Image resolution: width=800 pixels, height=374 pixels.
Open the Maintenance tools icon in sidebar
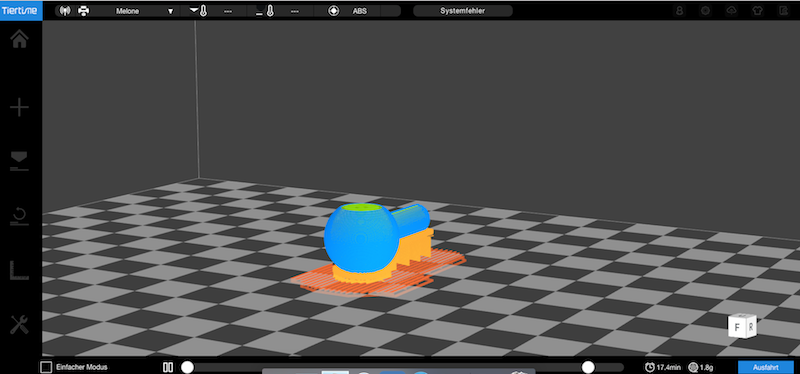(19, 325)
